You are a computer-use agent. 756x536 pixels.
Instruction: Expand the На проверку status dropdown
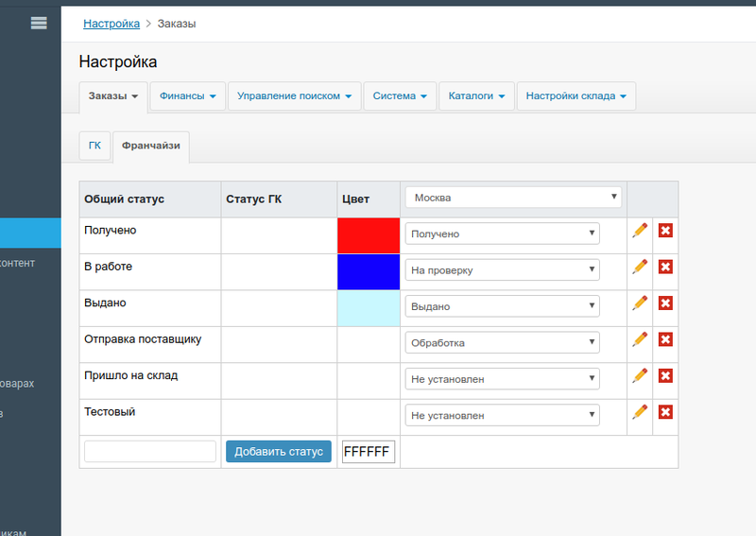[504, 270]
